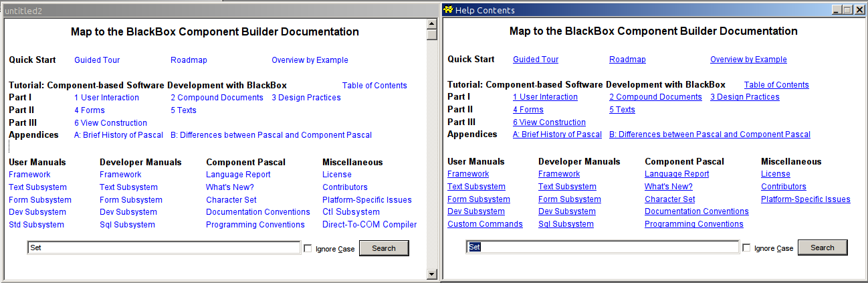The image size is (868, 283).
Task: Open underlined Guided Tour link in Help Contents
Action: 536,60
